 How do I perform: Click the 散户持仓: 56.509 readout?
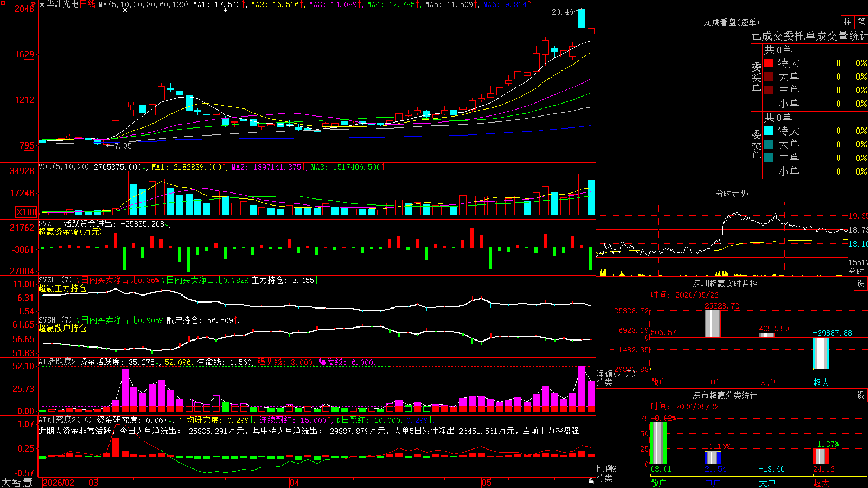pyautogui.click(x=200, y=320)
